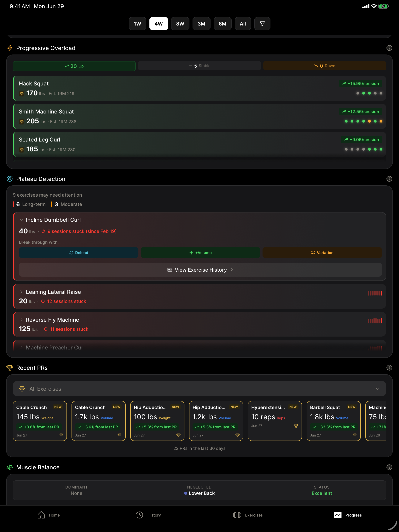Switch to the Home tab

[x=49, y=515]
